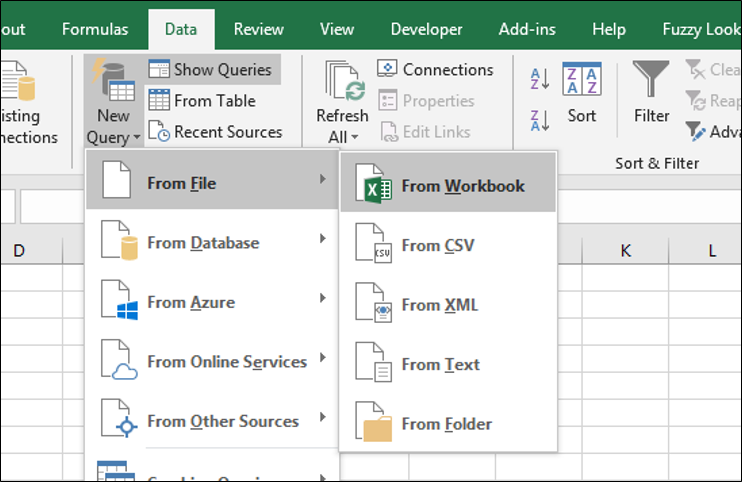Choose From XML
742x482 pixels.
click(x=448, y=305)
